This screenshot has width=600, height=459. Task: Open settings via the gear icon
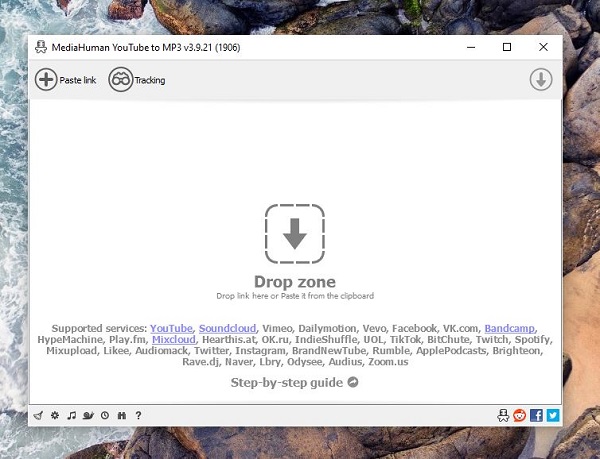coord(55,415)
